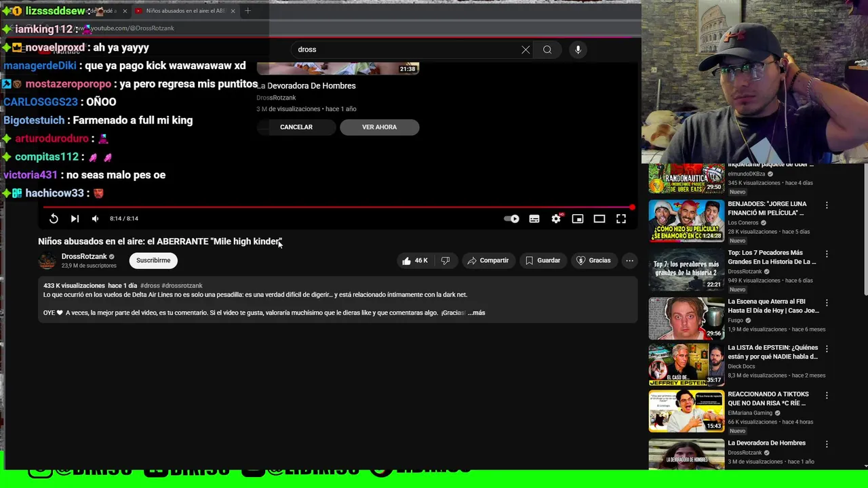Open more actions menu beside Gracias

point(629,260)
